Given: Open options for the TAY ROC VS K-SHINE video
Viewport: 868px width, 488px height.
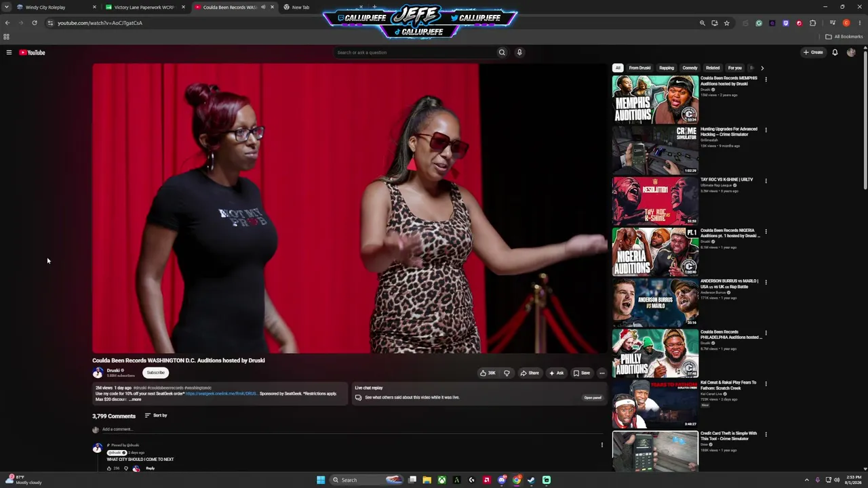Looking at the screenshot, I should [x=766, y=181].
